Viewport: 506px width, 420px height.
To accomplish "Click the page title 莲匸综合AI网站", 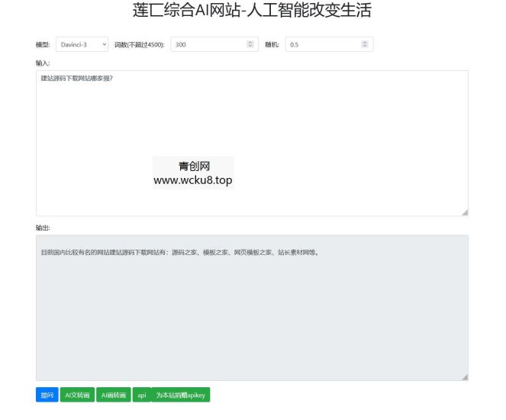I will pyautogui.click(x=252, y=10).
